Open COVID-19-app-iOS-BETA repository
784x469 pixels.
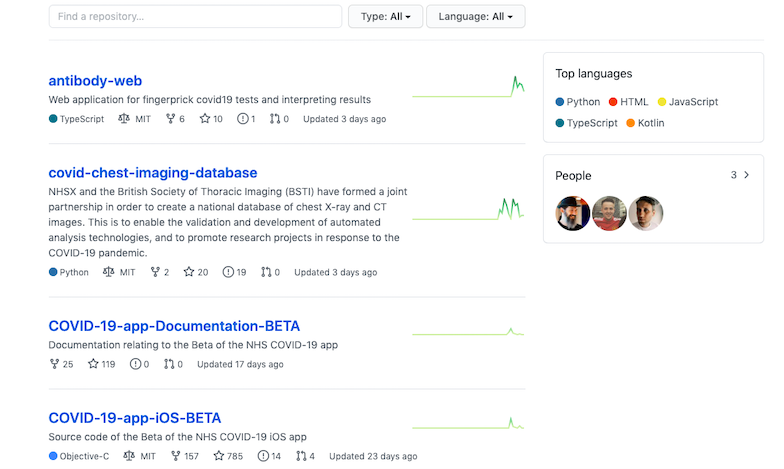click(135, 418)
